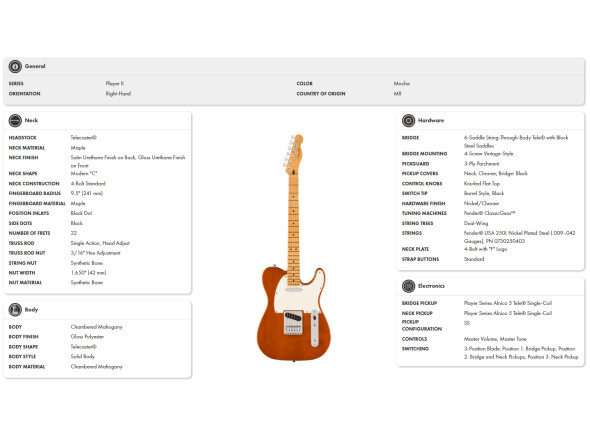
Task: Click the BRIDGE PICKUP label
Action: pos(419,303)
